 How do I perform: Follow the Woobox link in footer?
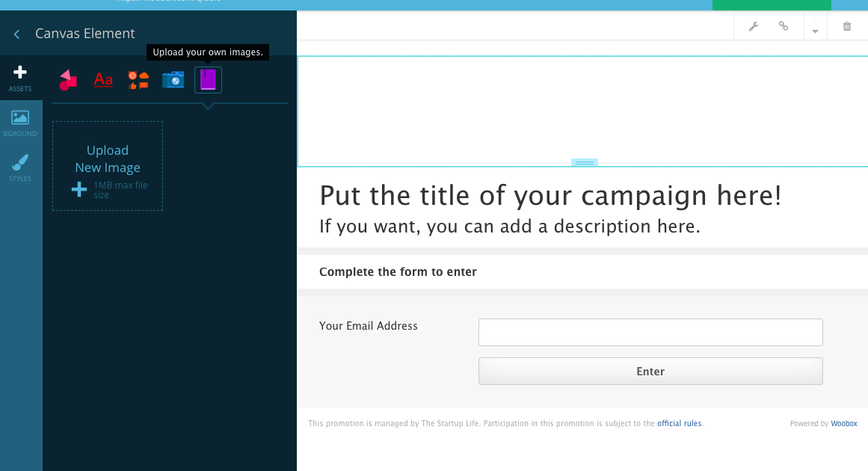844,423
